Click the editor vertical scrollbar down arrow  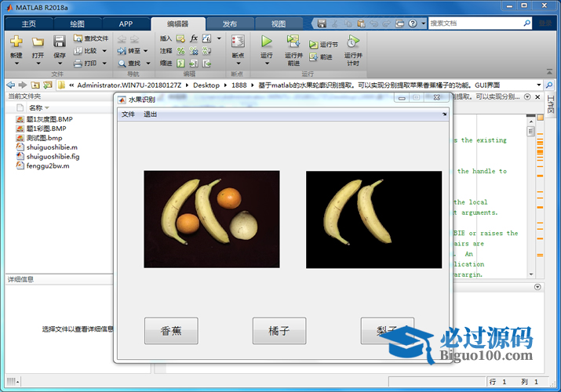[531, 274]
